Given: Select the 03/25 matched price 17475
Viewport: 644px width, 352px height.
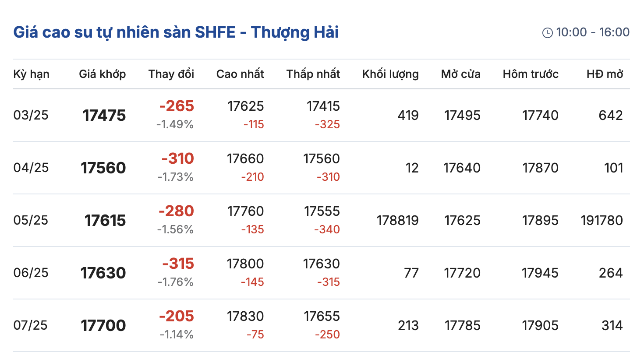Looking at the screenshot, I should pyautogui.click(x=104, y=116).
